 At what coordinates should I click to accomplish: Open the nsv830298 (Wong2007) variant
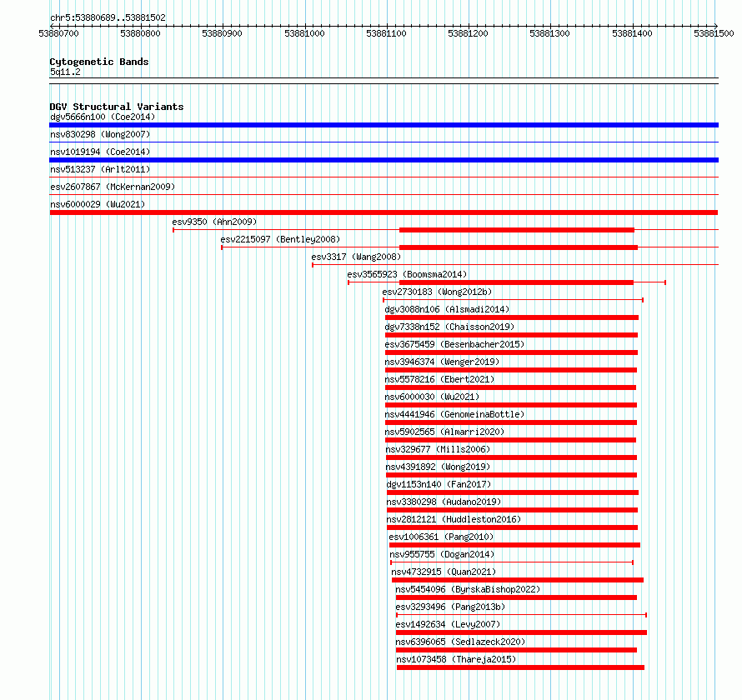[100, 134]
